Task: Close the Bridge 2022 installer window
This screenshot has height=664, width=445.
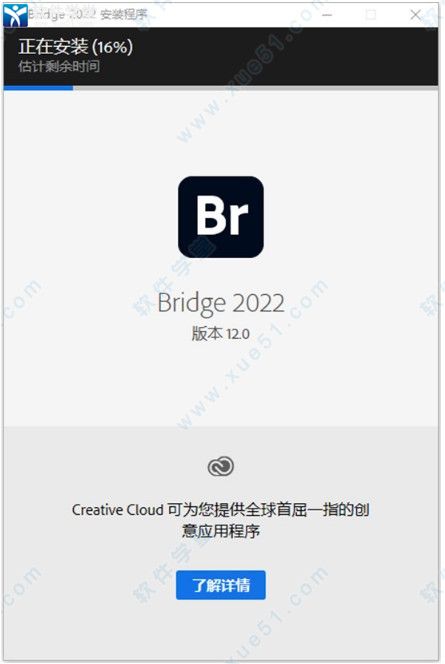Action: tap(415, 15)
